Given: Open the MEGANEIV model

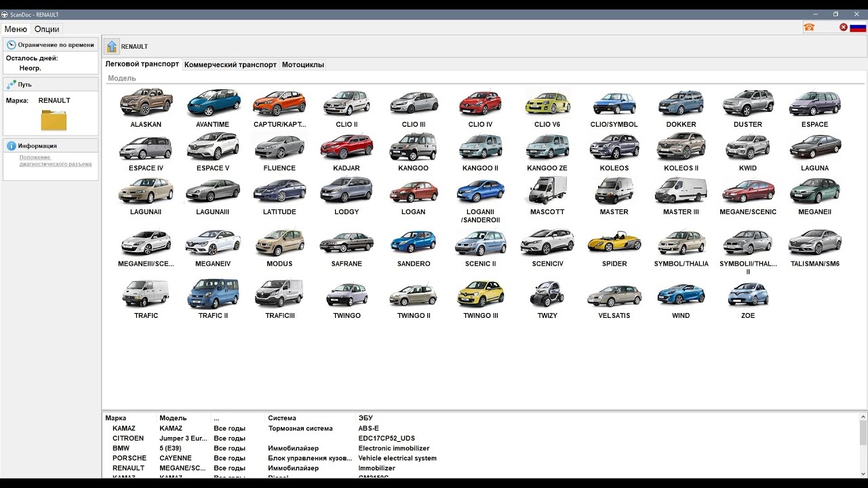Looking at the screenshot, I should (213, 242).
